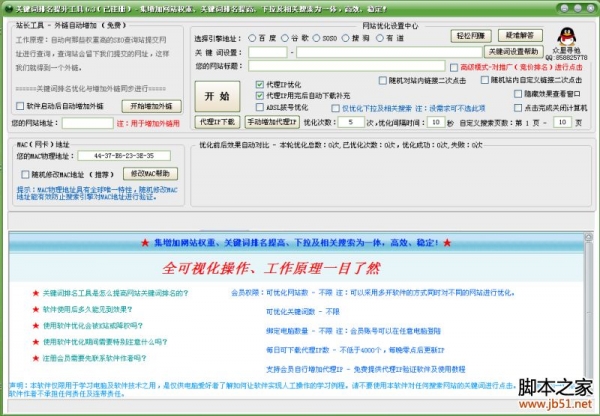Screen dimensions: 600x416
Task: Check the 隐藏效果查看窗口 option
Action: coord(518,94)
